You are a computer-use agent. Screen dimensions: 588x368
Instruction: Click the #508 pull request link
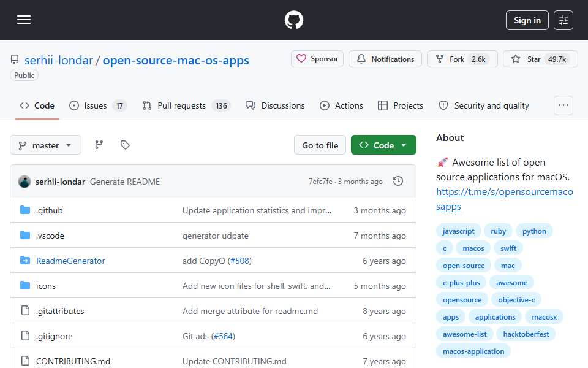pyautogui.click(x=239, y=261)
